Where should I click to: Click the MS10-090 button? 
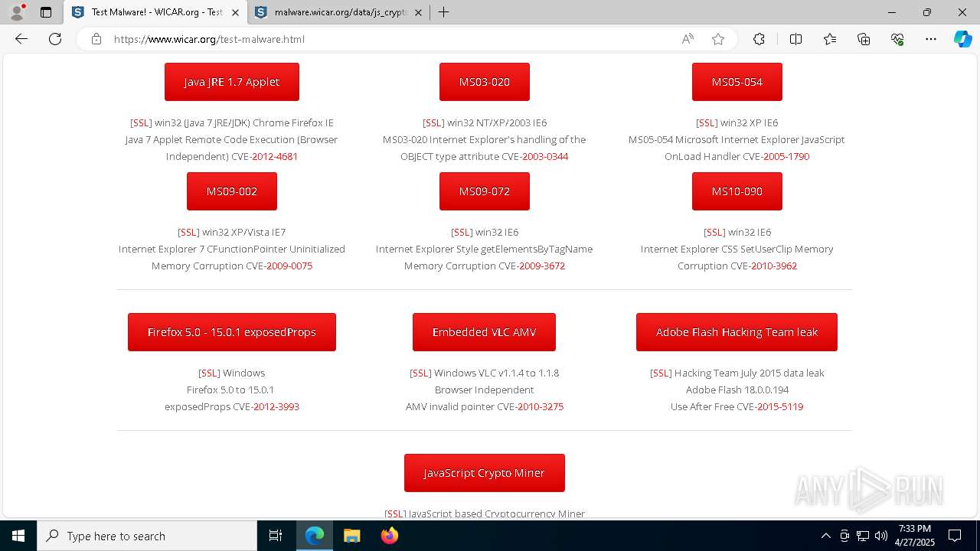coord(737,191)
